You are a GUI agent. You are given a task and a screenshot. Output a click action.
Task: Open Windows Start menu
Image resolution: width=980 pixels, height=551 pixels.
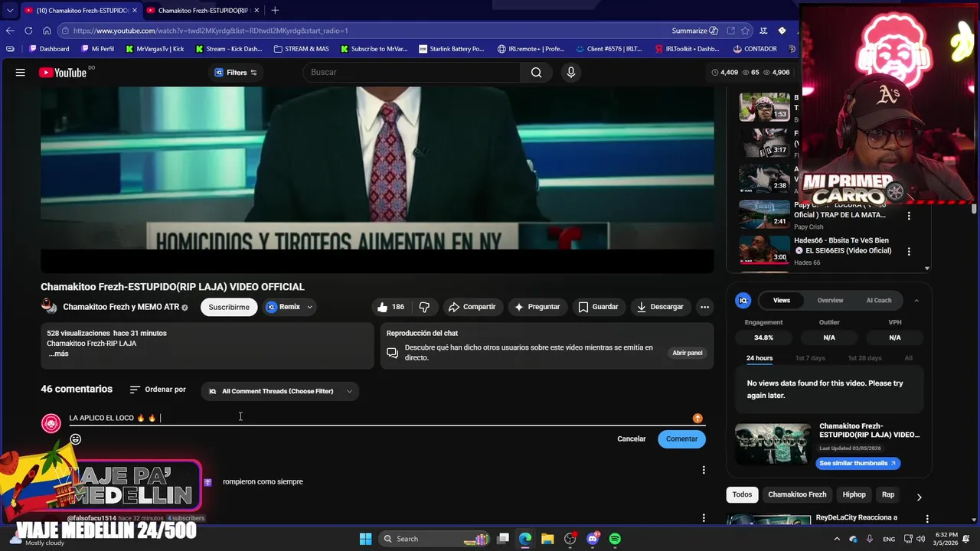[x=365, y=539]
